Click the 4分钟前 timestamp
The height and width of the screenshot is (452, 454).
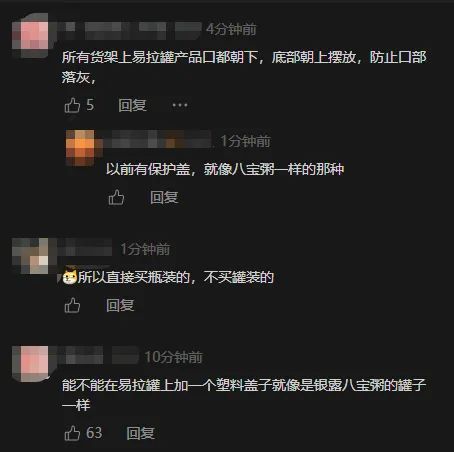coord(231,30)
